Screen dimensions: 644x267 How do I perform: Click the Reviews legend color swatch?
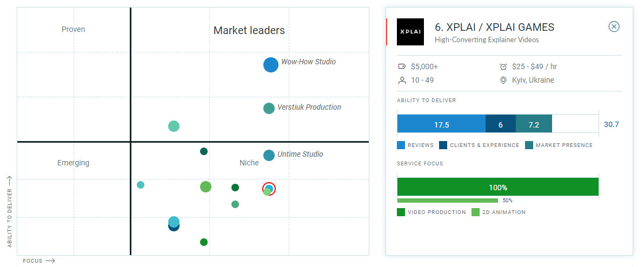click(x=401, y=145)
